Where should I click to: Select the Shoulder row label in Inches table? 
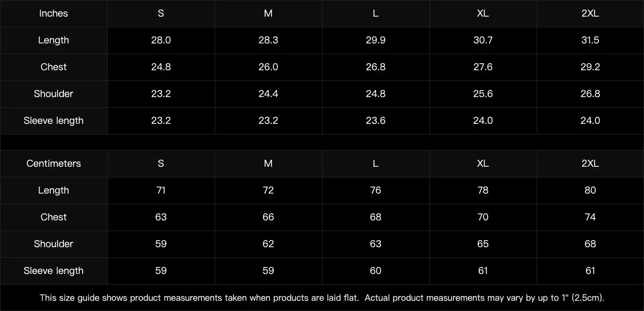[54, 94]
